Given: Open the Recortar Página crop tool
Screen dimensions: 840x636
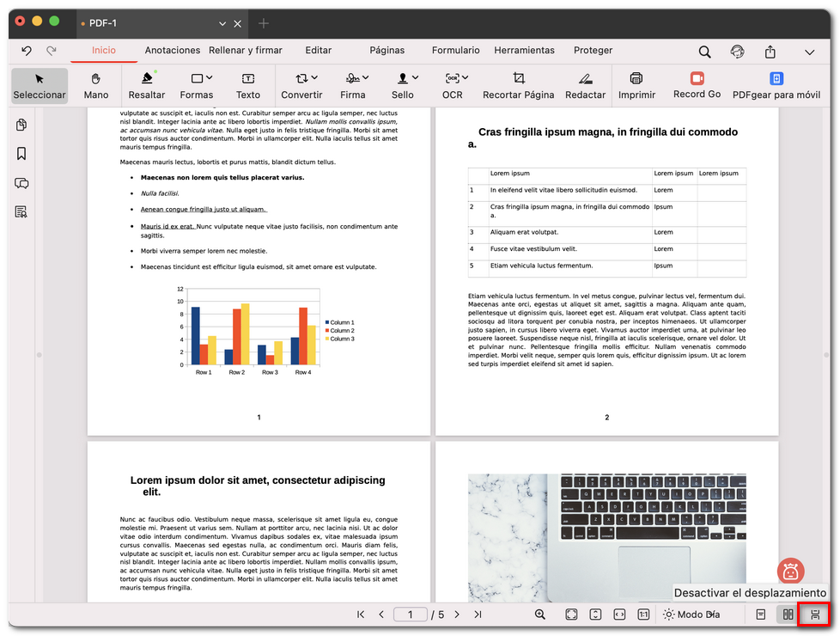Looking at the screenshot, I should (518, 85).
